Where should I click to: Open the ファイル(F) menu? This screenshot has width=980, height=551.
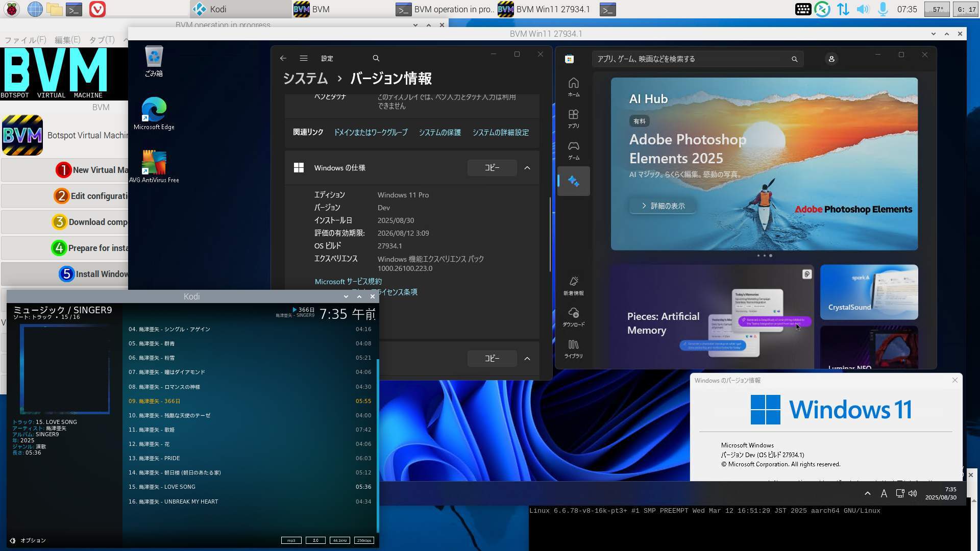[x=25, y=40]
